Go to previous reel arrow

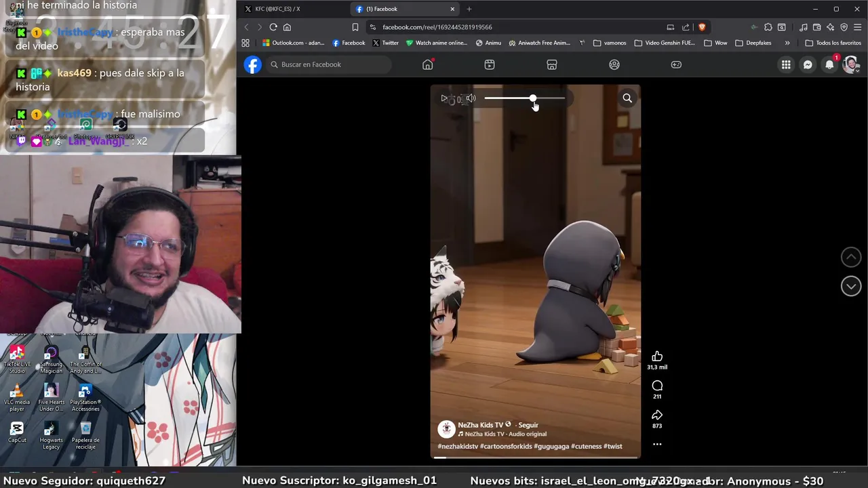coord(851,257)
